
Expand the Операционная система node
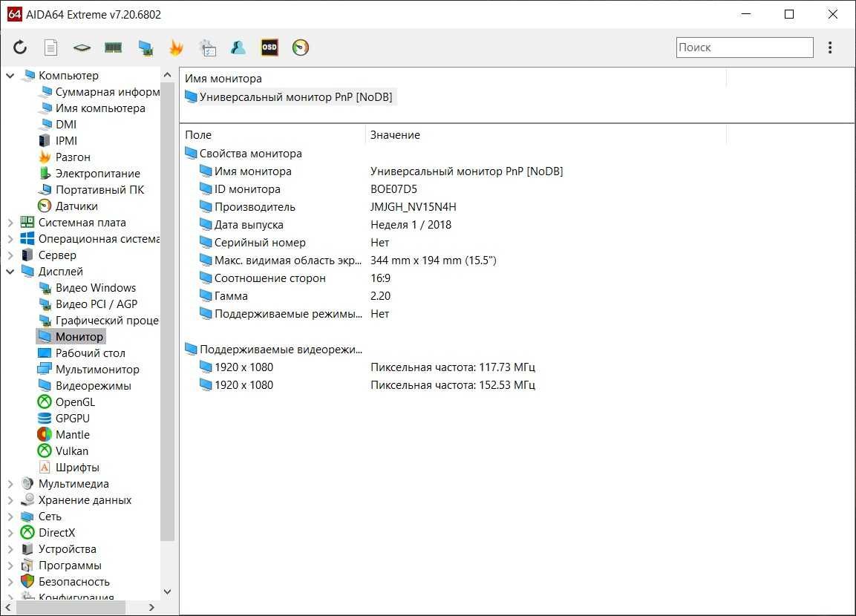pyautogui.click(x=10, y=239)
